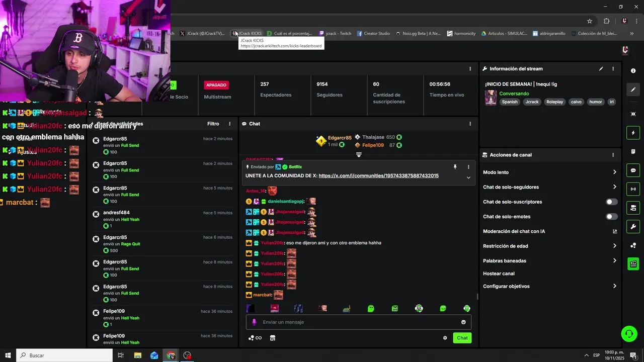This screenshot has height=362, width=644.
Task: Toggle Chat de solo-emotes switch
Action: coord(611,217)
